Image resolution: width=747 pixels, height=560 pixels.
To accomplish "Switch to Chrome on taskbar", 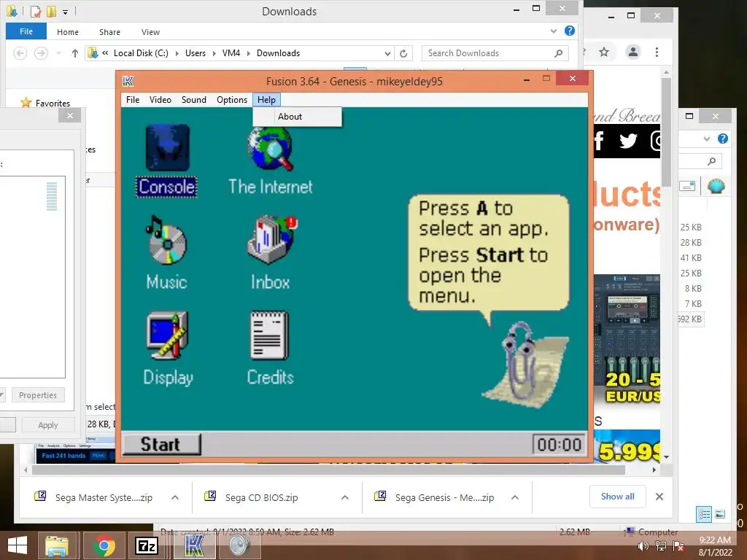I will pyautogui.click(x=104, y=545).
